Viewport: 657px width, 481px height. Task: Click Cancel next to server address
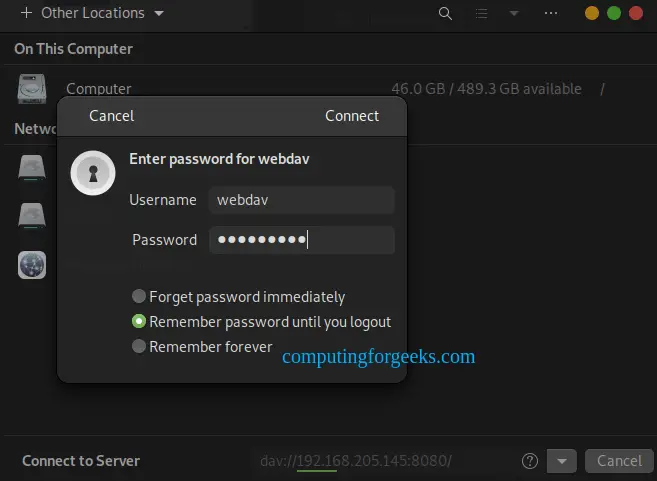(619, 461)
